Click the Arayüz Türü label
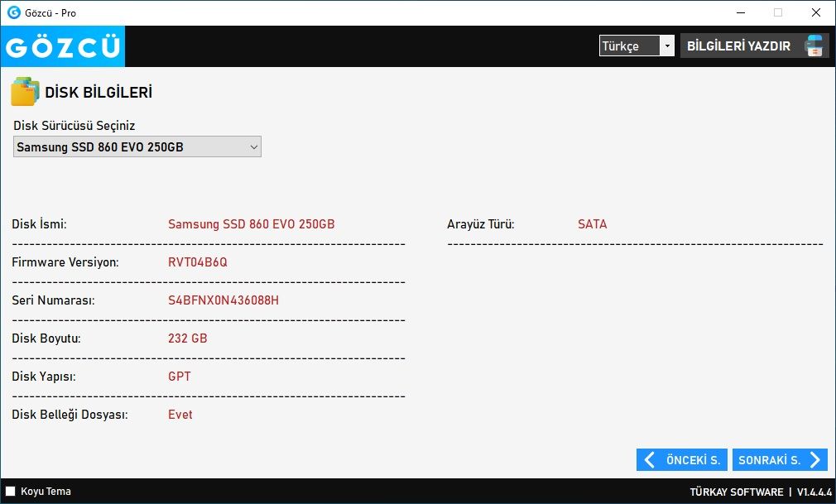The width and height of the screenshot is (836, 504). (x=480, y=224)
